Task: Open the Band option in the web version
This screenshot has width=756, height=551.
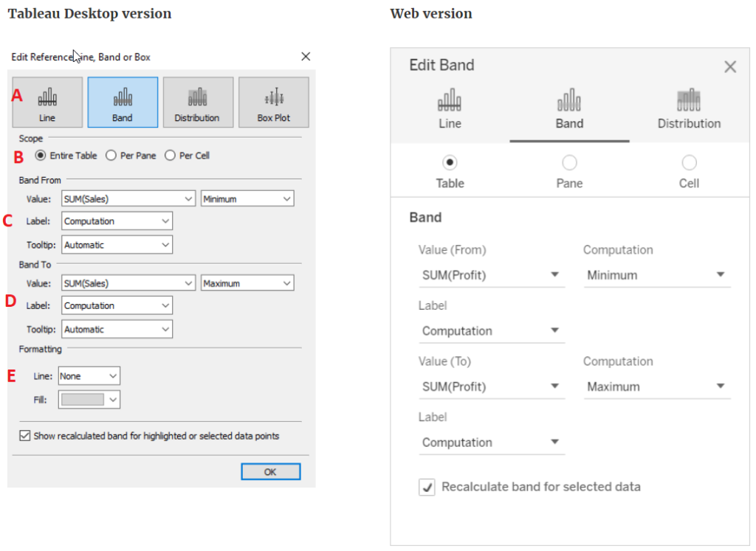Action: (x=568, y=108)
